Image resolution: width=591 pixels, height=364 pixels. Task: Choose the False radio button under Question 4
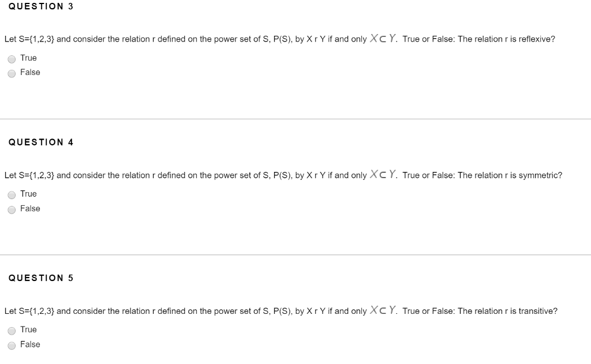pyautogui.click(x=12, y=209)
